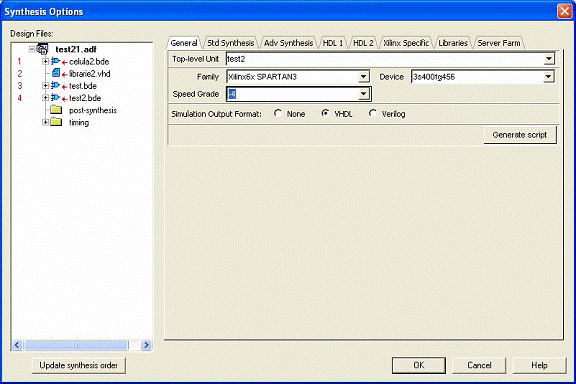Image resolution: width=576 pixels, height=384 pixels.
Task: Click the post-synthesis folder icon
Action: click(x=56, y=110)
